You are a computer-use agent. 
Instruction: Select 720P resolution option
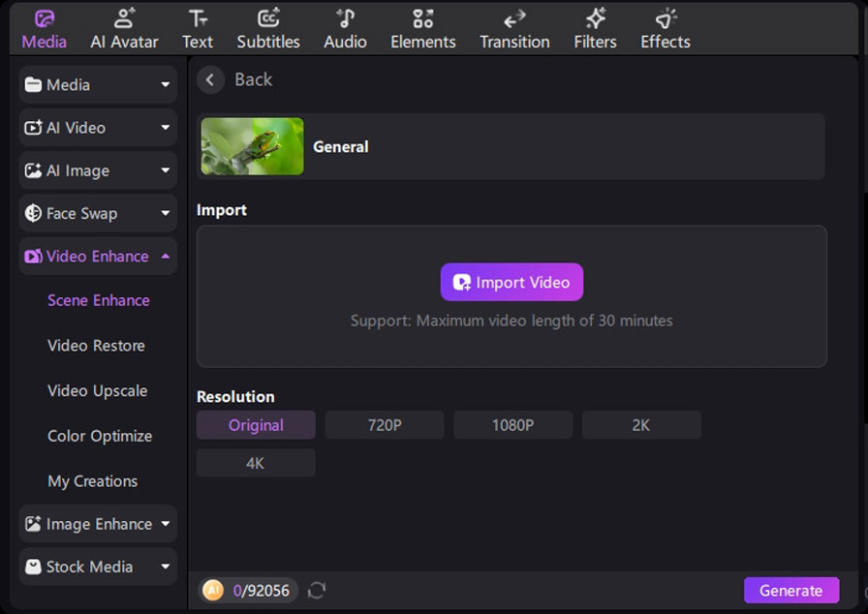coord(385,425)
